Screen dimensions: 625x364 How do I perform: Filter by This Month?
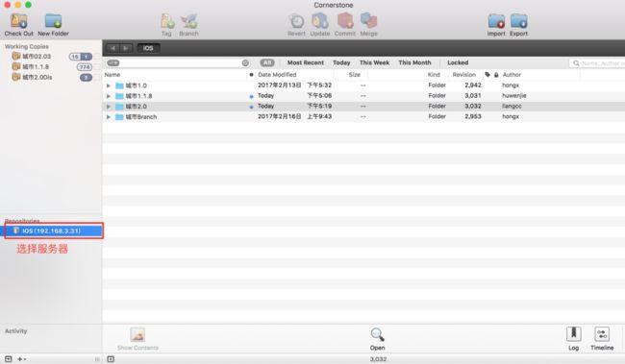click(414, 62)
